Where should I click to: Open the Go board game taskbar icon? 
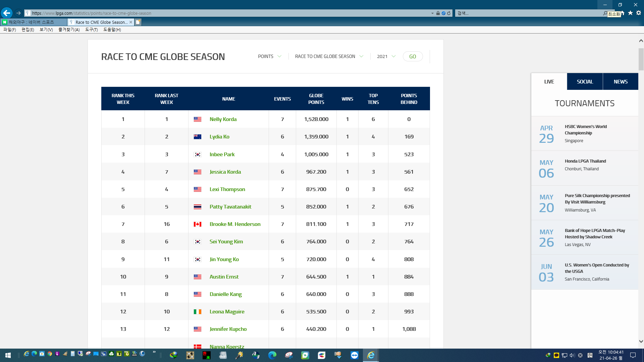pos(190,355)
